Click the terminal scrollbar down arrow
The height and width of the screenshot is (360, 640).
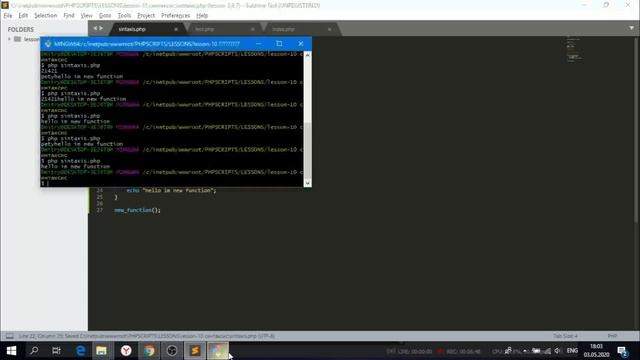pyautogui.click(x=308, y=183)
